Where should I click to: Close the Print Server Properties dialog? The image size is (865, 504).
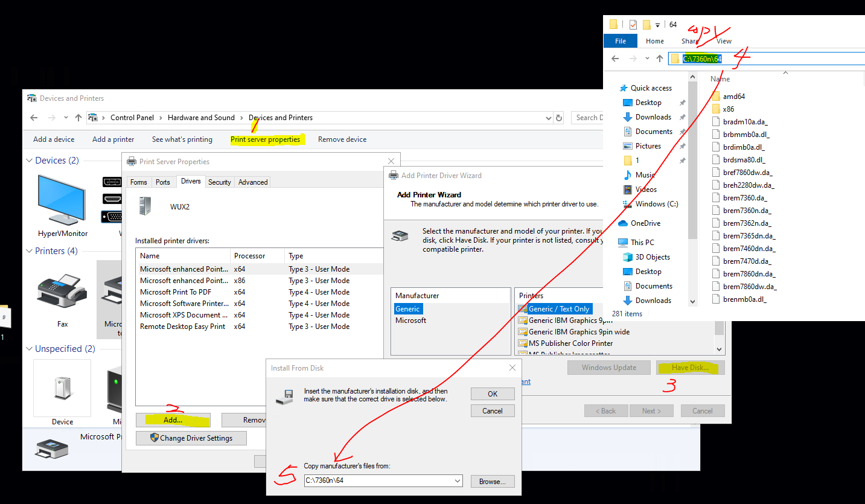tap(391, 161)
